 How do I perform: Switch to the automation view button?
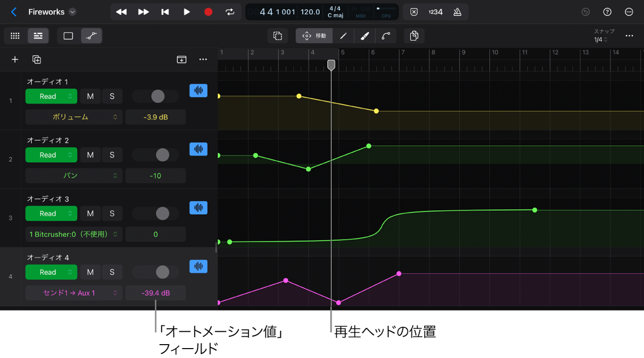click(x=91, y=36)
